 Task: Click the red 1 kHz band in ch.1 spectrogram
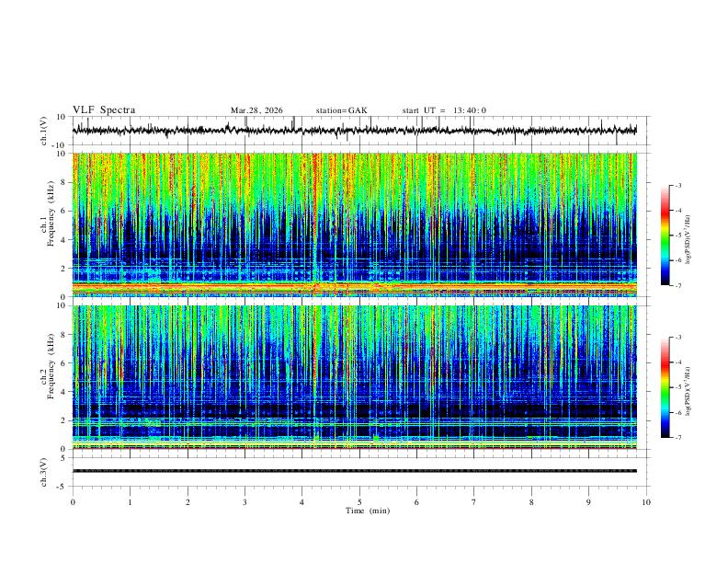click(x=355, y=286)
